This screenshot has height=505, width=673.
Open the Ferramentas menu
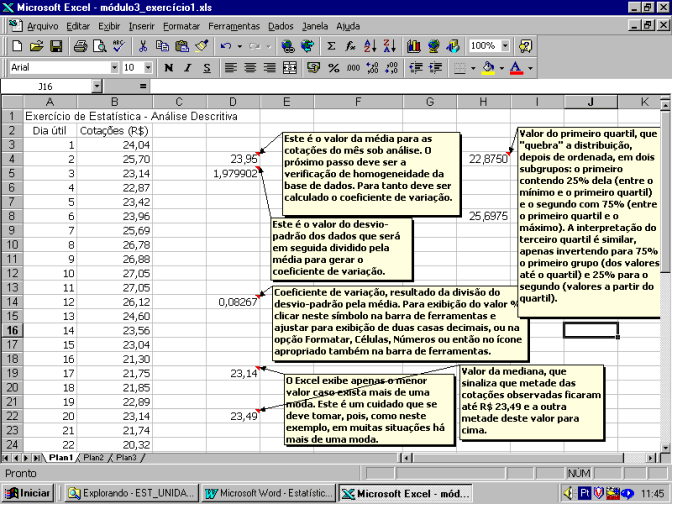[x=234, y=25]
